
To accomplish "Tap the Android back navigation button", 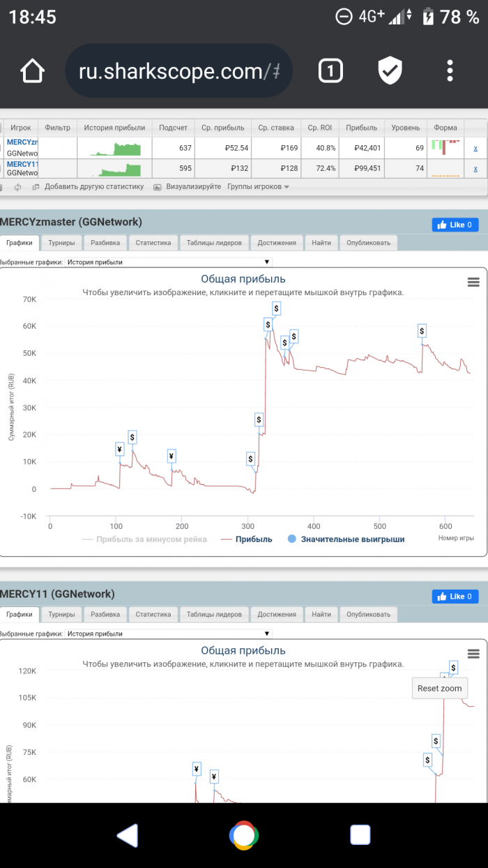I will click(128, 835).
